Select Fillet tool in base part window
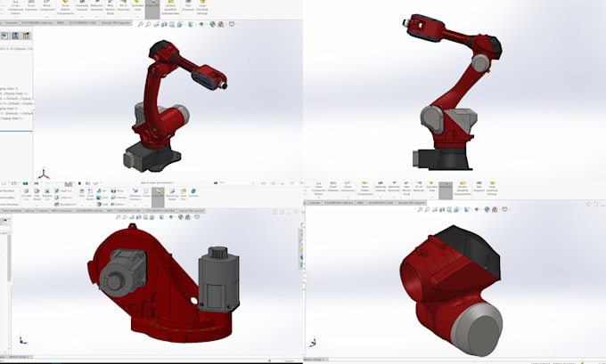The width and height of the screenshot is (606, 364). (82, 192)
